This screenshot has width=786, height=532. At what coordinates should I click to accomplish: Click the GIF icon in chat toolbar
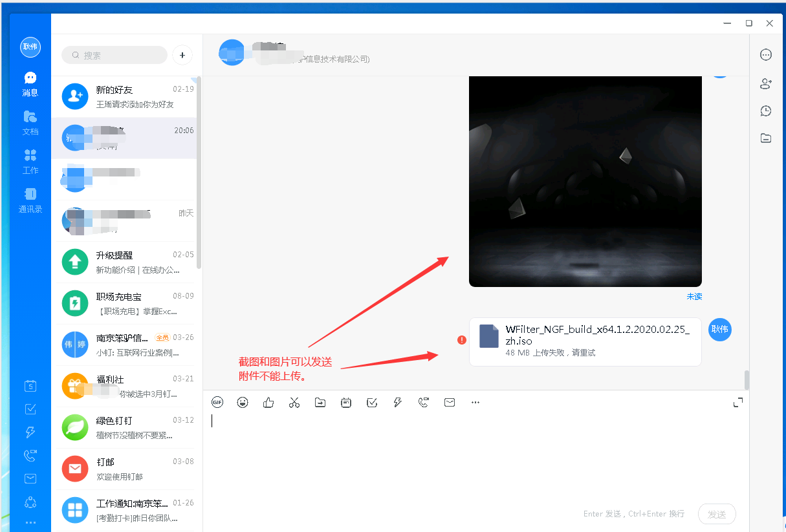(217, 403)
